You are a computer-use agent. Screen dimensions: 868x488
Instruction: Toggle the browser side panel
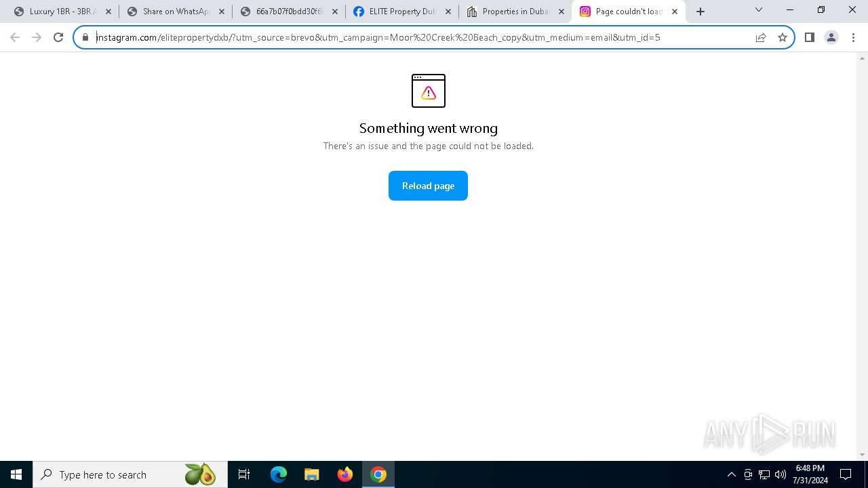click(x=810, y=37)
